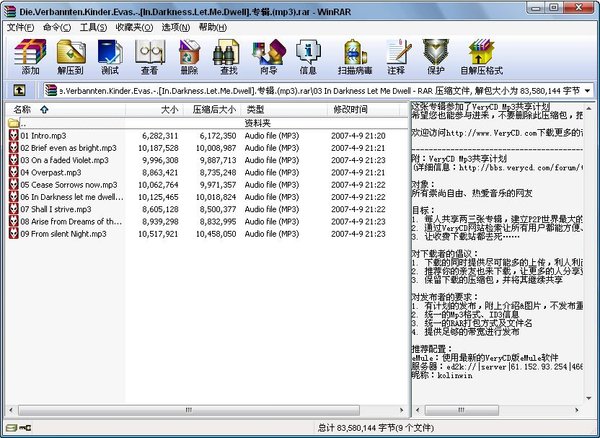
Task: Sort by Type (类型) column header
Action: pos(284,110)
